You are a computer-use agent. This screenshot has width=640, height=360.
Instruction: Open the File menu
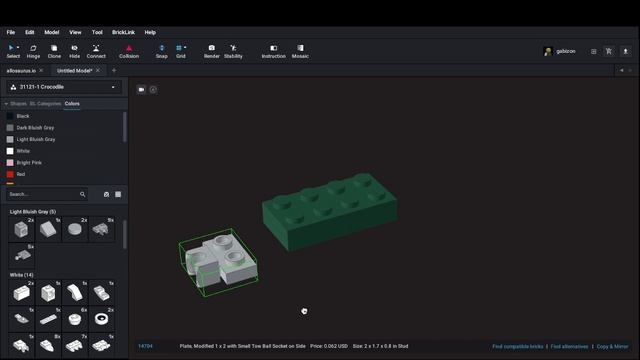pyautogui.click(x=11, y=32)
